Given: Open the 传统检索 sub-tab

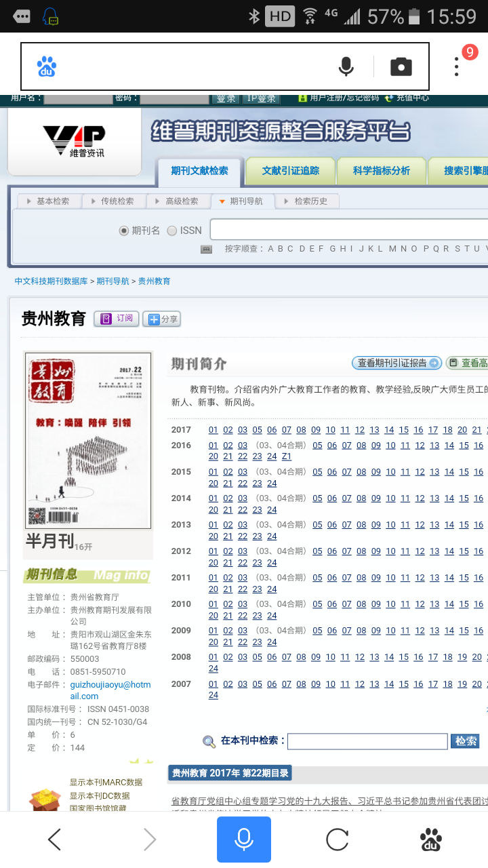Looking at the screenshot, I should point(114,201).
